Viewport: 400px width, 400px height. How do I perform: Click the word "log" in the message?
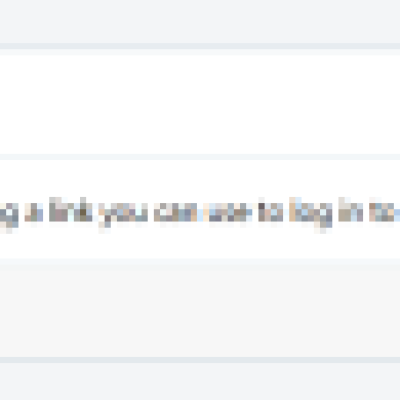[x=311, y=213]
